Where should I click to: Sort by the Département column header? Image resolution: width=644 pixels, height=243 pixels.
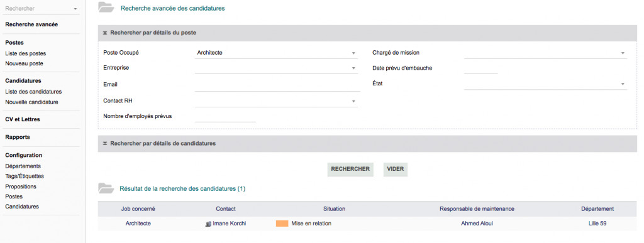tap(597, 209)
